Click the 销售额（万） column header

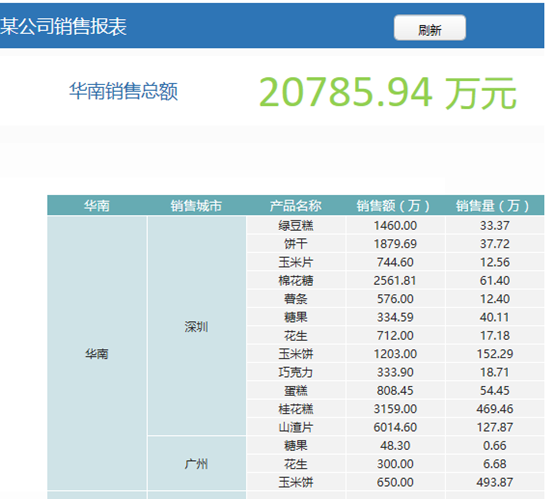(x=395, y=205)
